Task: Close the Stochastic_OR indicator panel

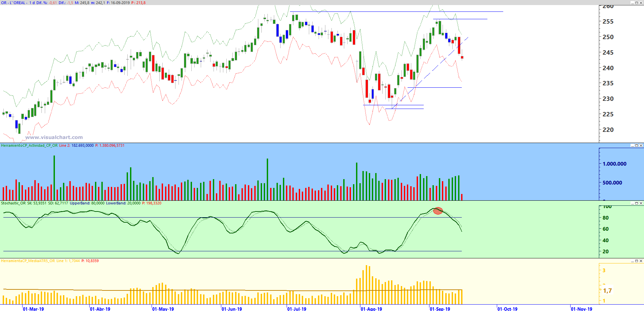Action: pos(641,203)
